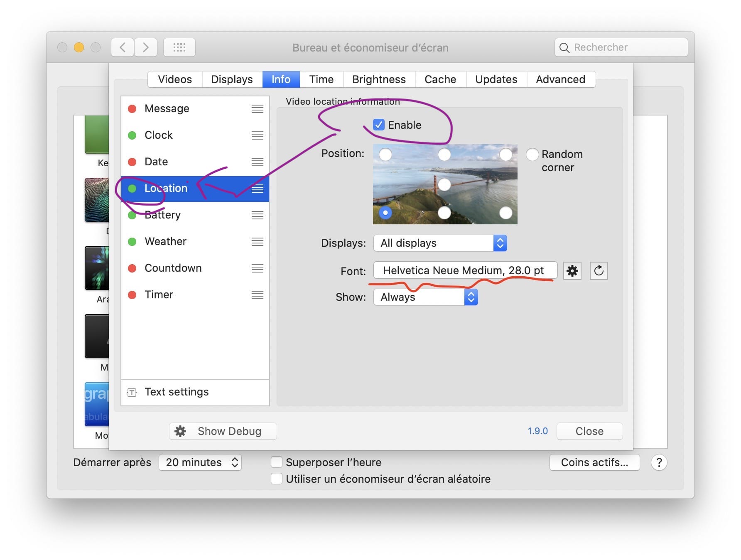This screenshot has width=741, height=560.
Task: Click the Helvetica Neue Medium font field
Action: click(465, 270)
